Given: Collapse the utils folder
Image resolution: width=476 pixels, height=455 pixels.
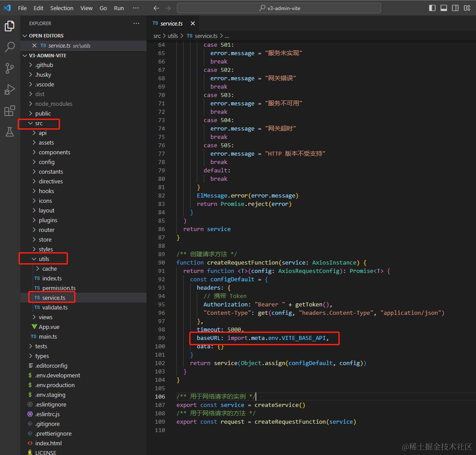Looking at the screenshot, I should (44, 259).
